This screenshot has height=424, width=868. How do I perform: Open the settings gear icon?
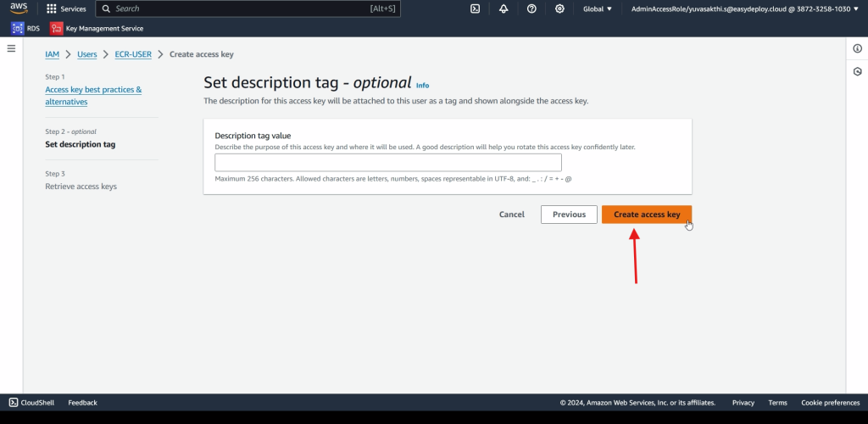tap(559, 8)
